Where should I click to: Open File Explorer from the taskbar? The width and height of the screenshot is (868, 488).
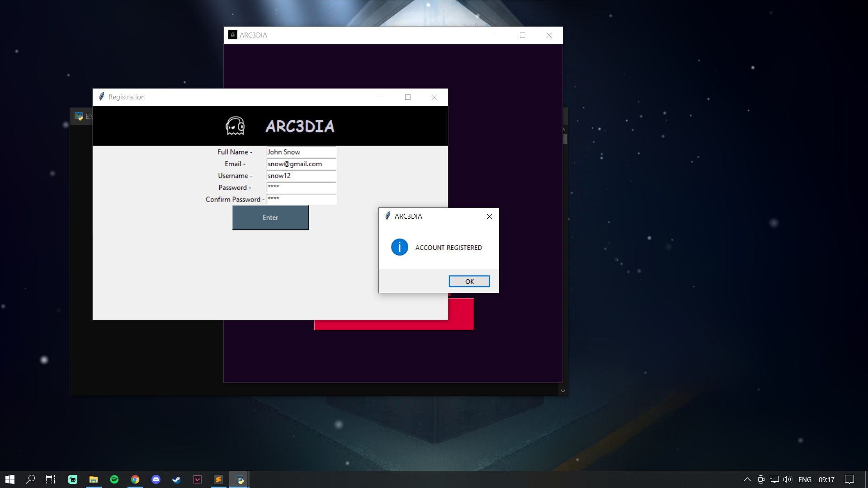(94, 479)
